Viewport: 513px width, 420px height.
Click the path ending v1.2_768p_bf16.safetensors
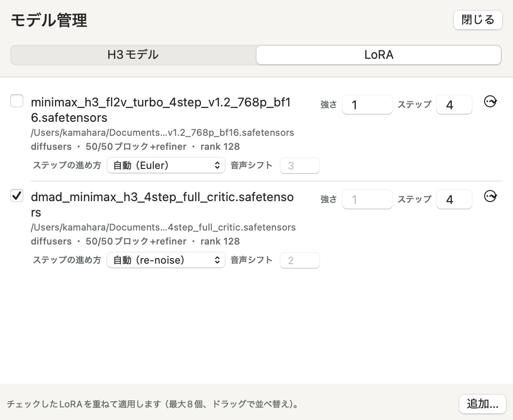pos(162,133)
